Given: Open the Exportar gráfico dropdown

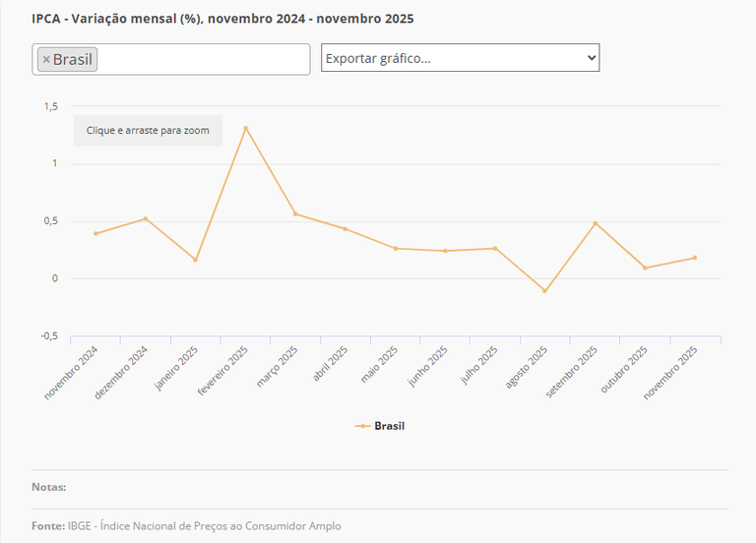Looking at the screenshot, I should pyautogui.click(x=460, y=58).
